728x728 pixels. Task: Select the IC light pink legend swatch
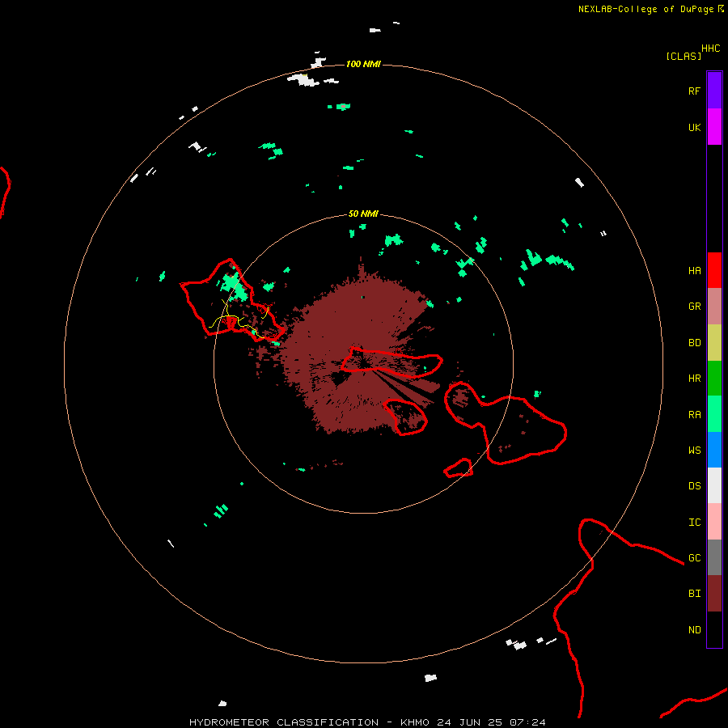click(x=714, y=522)
